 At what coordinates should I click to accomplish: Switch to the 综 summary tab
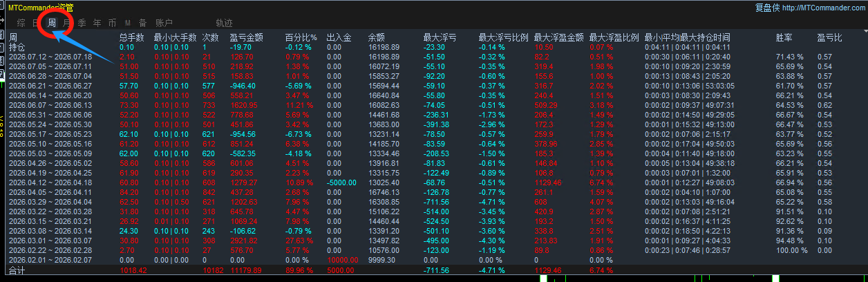click(21, 23)
